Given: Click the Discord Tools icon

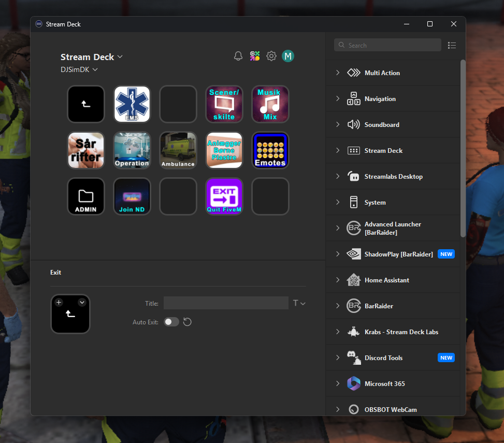Looking at the screenshot, I should pos(354,358).
